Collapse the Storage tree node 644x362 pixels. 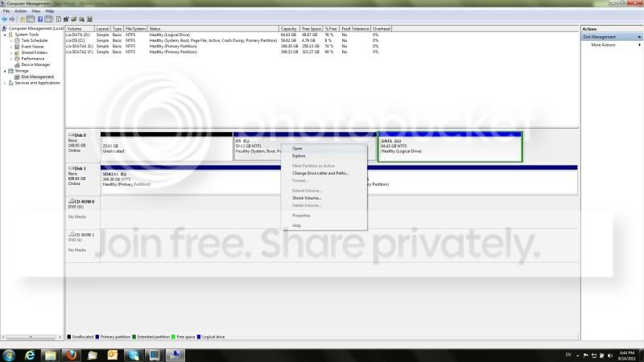coord(5,71)
